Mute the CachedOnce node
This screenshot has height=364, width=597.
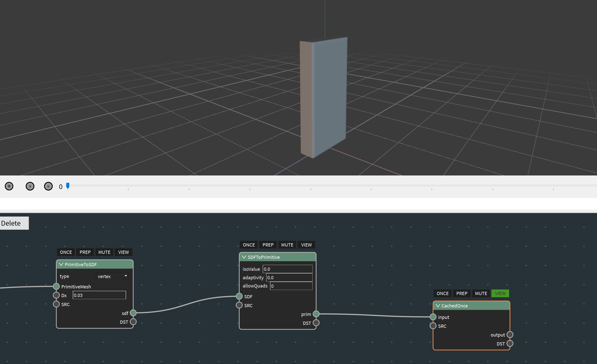pyautogui.click(x=481, y=293)
